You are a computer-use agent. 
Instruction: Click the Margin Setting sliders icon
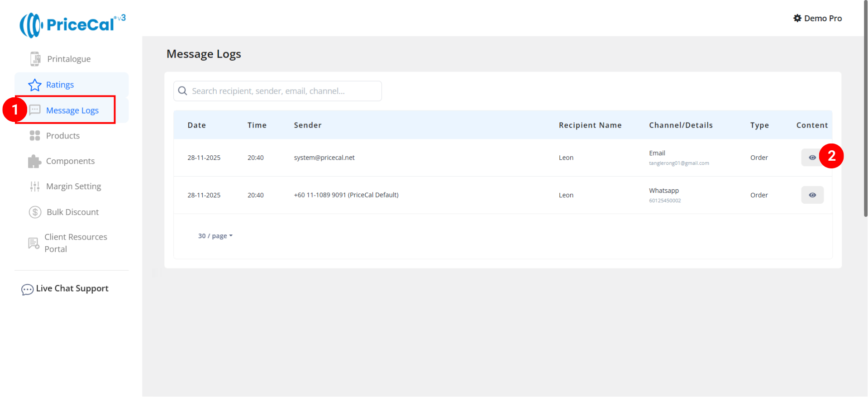pos(35,187)
